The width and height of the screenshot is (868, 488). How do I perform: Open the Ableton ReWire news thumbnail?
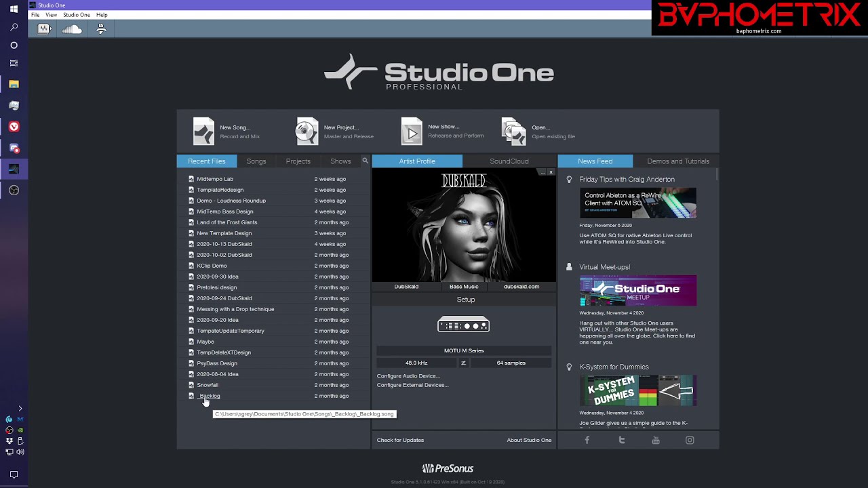pos(638,203)
